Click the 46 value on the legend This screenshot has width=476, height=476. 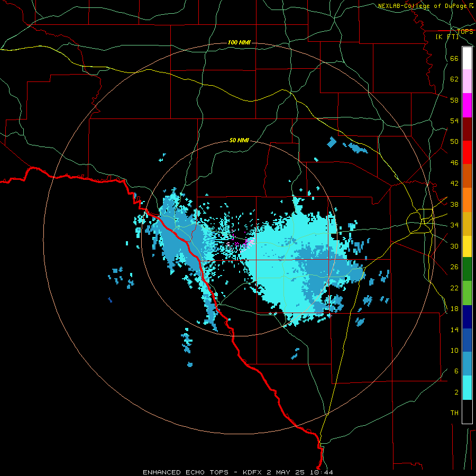pos(454,163)
